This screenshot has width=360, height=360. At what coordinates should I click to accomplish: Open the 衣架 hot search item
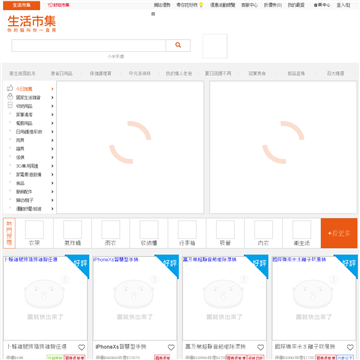coord(34,233)
